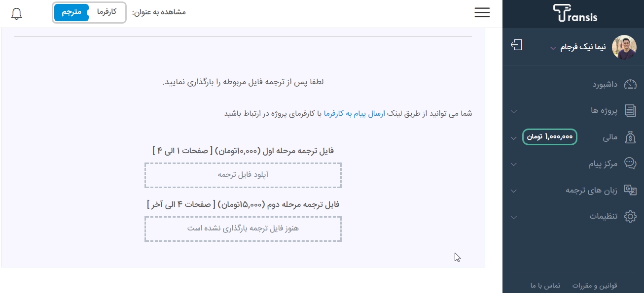
Task: Click the logout icon beside user name
Action: point(516,45)
